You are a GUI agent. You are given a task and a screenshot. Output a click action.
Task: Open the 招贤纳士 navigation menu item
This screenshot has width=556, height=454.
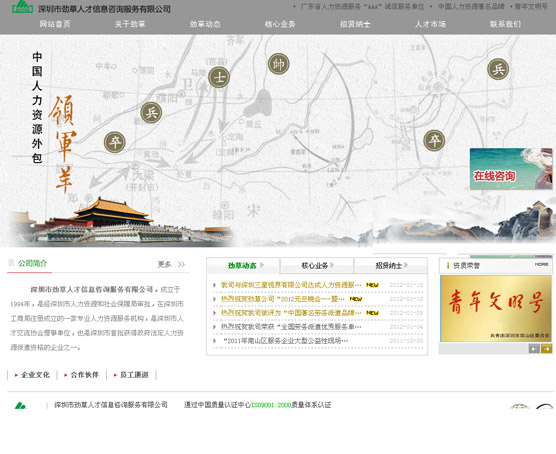[x=355, y=24]
